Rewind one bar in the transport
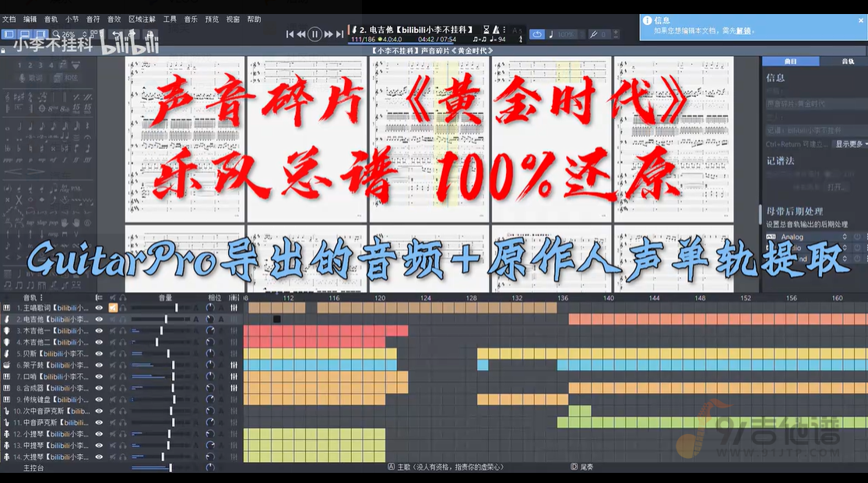The image size is (868, 483). tap(301, 34)
